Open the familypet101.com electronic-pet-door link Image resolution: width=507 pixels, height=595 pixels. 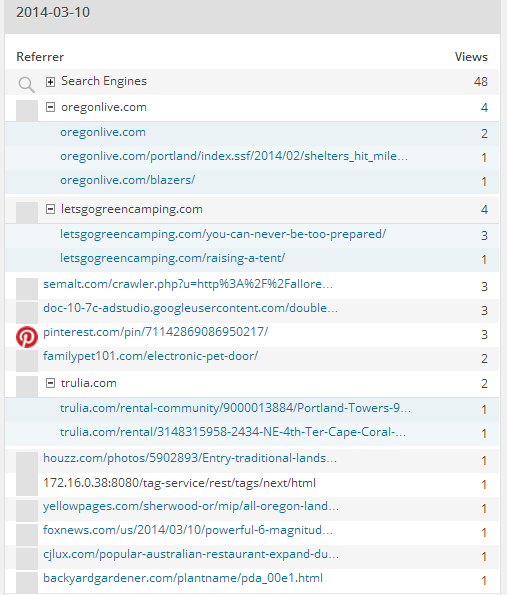[151, 356]
